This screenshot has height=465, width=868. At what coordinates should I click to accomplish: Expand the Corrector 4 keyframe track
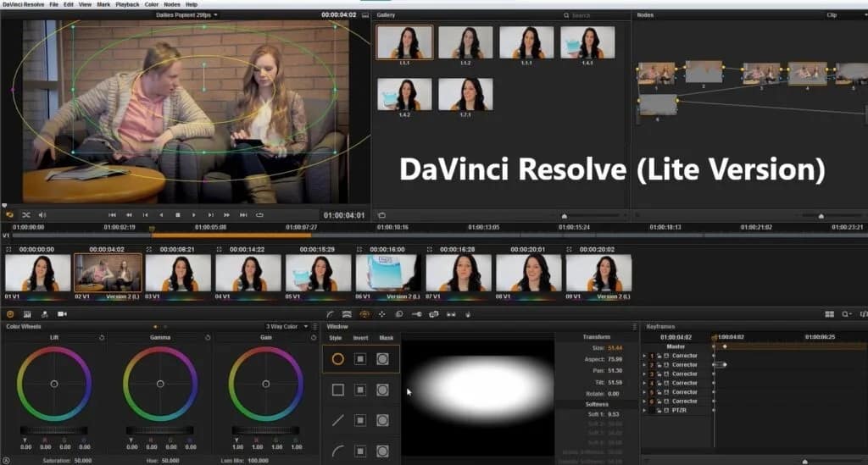click(x=644, y=383)
